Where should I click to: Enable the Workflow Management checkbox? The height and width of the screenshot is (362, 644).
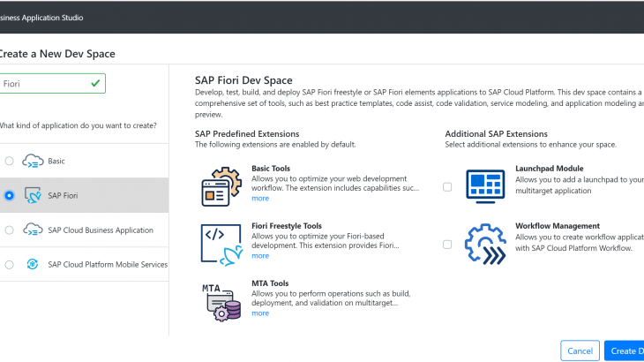point(447,245)
